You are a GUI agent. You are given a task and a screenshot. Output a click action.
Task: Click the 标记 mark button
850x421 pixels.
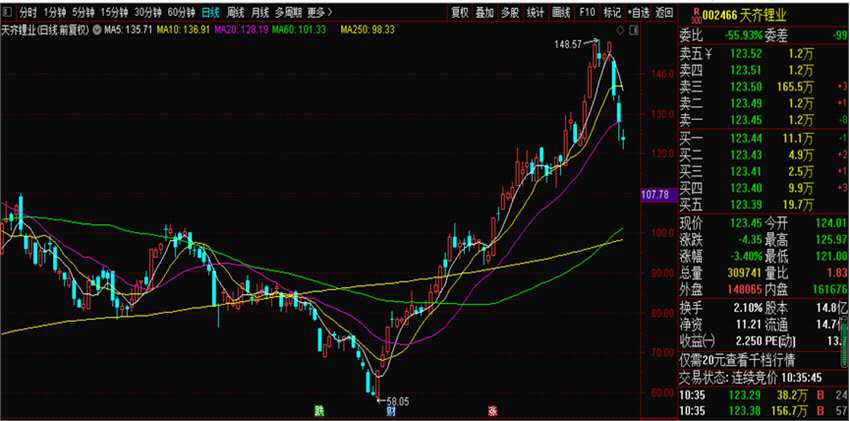pos(612,12)
